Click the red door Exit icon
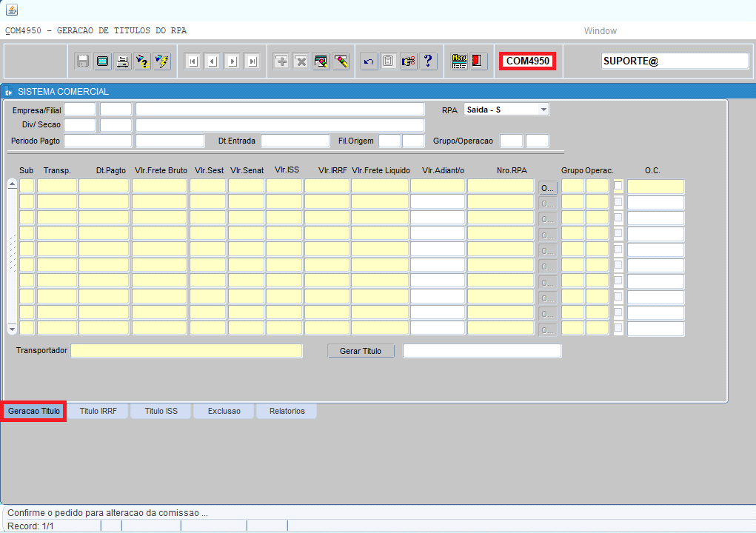Image resolution: width=756 pixels, height=533 pixels. pos(478,61)
